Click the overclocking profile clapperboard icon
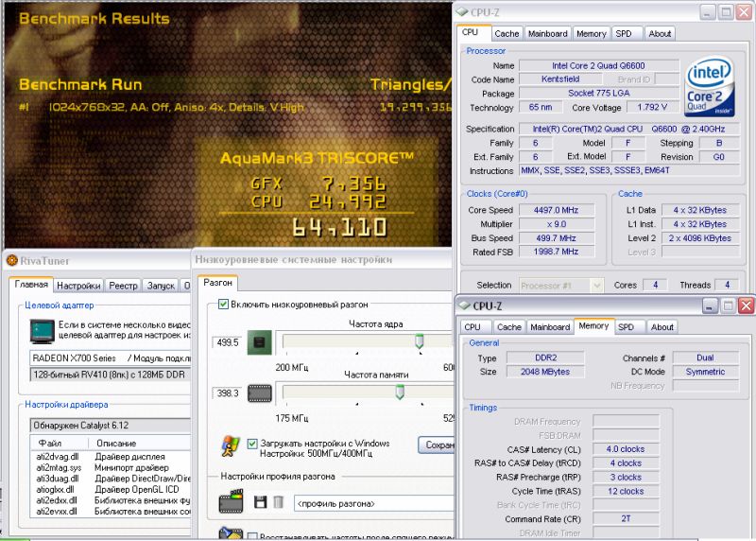 [231, 501]
